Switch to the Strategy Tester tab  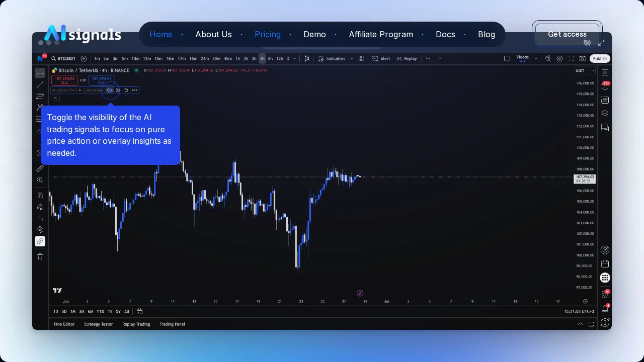point(98,324)
